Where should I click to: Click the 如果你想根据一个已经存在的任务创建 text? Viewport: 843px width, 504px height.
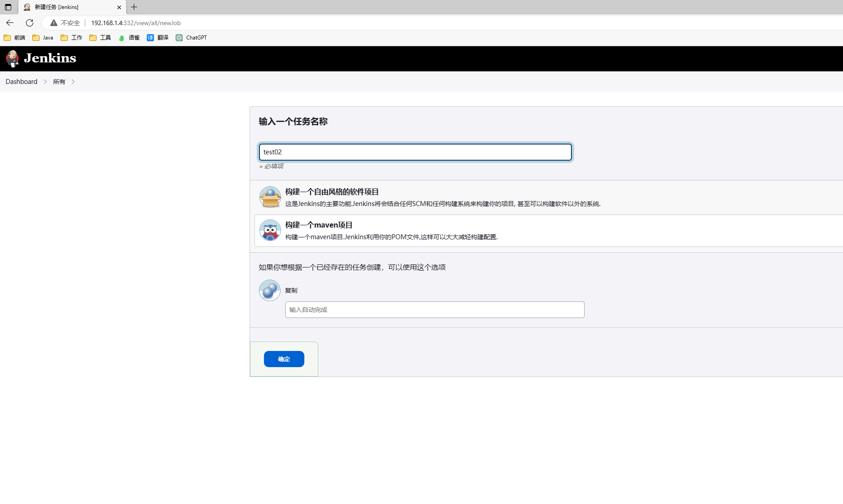tap(352, 267)
